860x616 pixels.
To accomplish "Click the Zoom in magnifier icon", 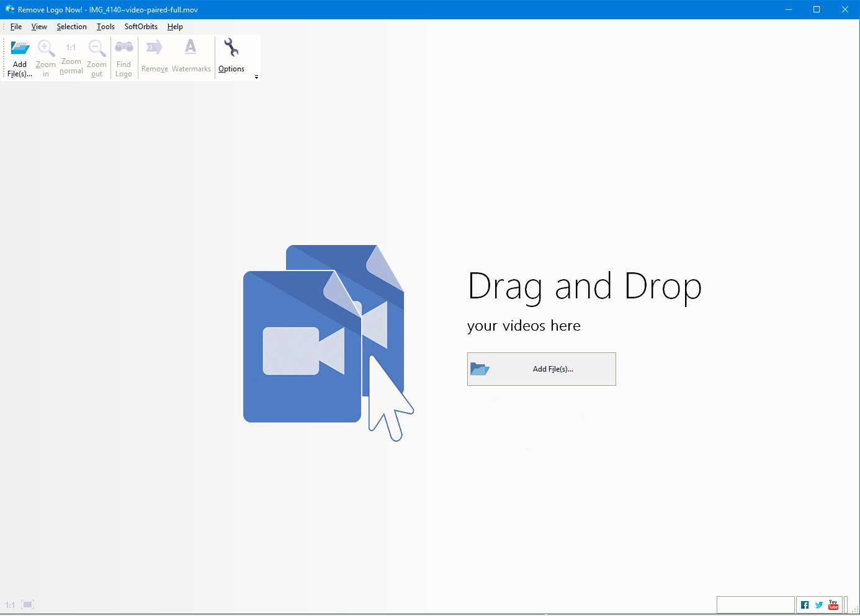I will 45,48.
